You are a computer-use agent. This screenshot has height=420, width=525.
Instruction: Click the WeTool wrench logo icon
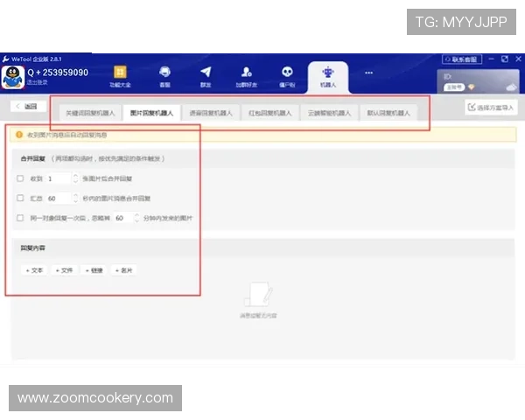(6, 59)
